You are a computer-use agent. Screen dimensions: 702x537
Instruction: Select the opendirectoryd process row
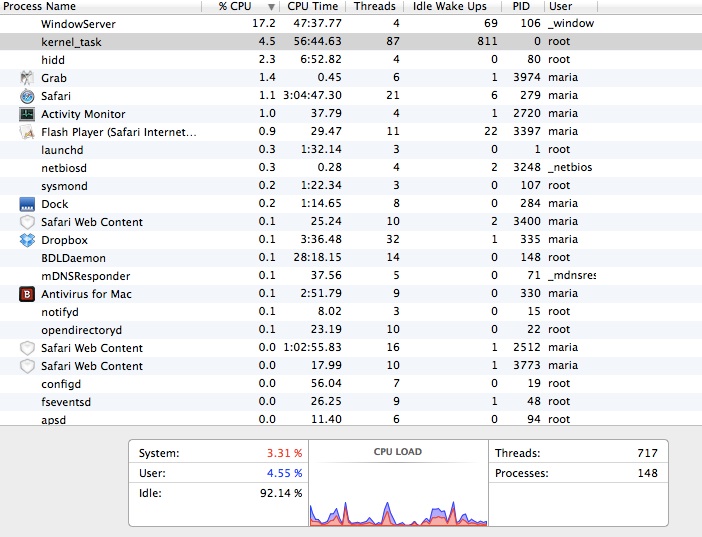[351, 330]
